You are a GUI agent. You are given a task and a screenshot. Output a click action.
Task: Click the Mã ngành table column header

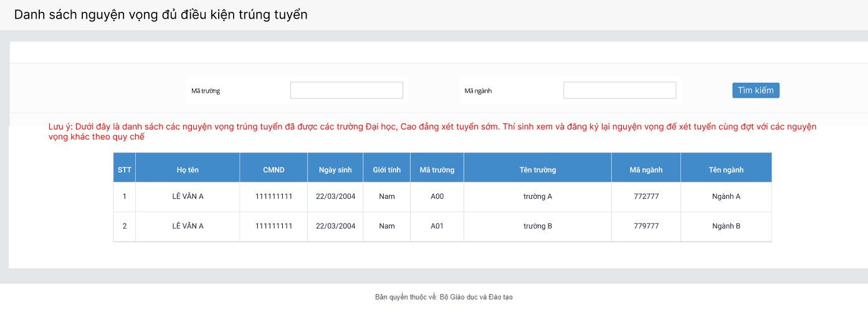click(646, 170)
